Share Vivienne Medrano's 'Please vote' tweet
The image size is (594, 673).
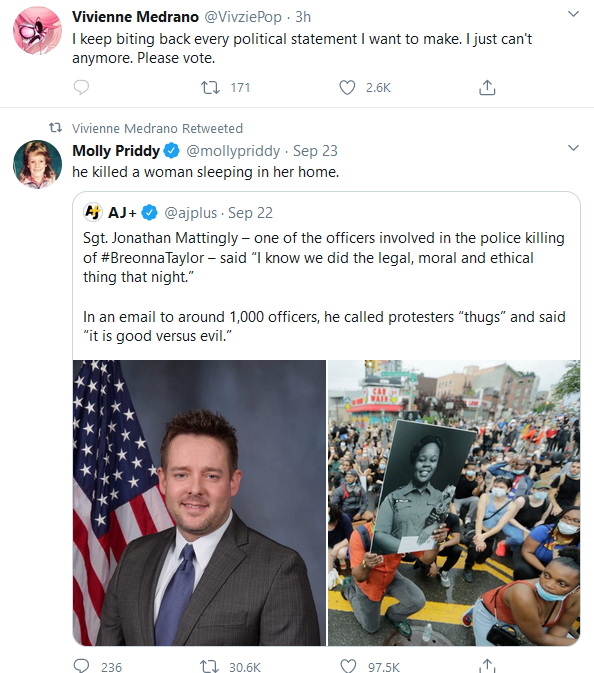pyautogui.click(x=487, y=87)
